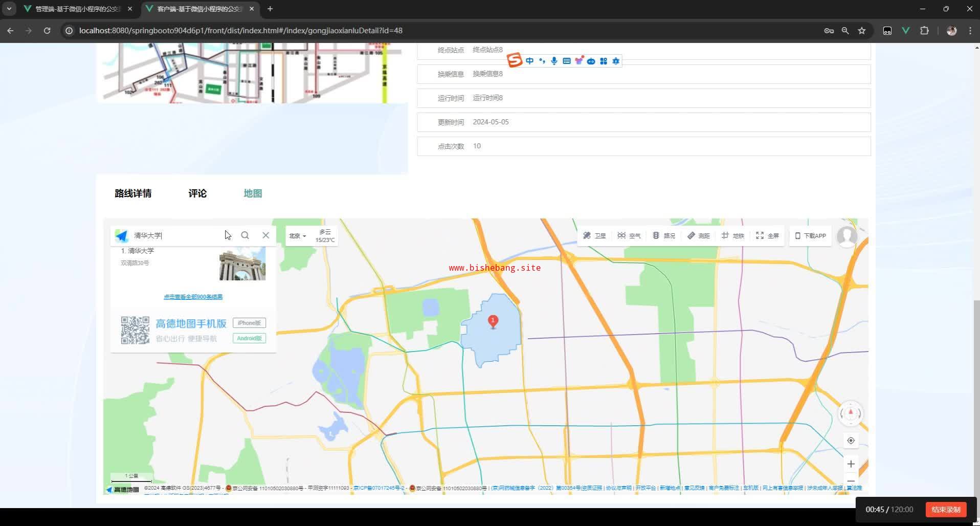980x526 pixels.
Task: Toggle the satellite (卫星) map layer
Action: tap(594, 236)
